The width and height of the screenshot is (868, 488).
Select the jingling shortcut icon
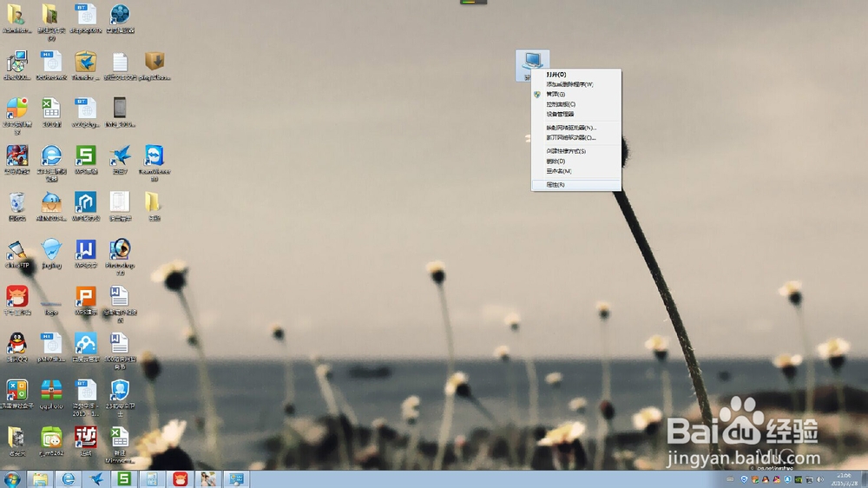click(51, 254)
